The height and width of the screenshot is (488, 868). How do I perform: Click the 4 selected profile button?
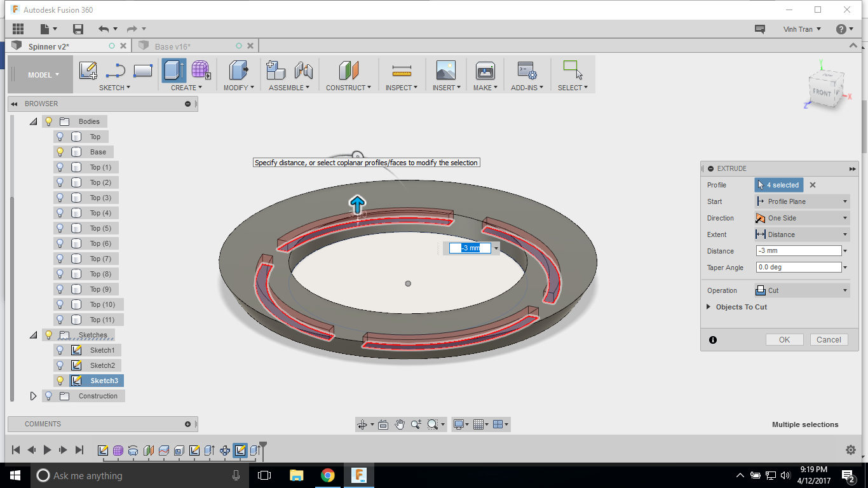pyautogui.click(x=779, y=185)
